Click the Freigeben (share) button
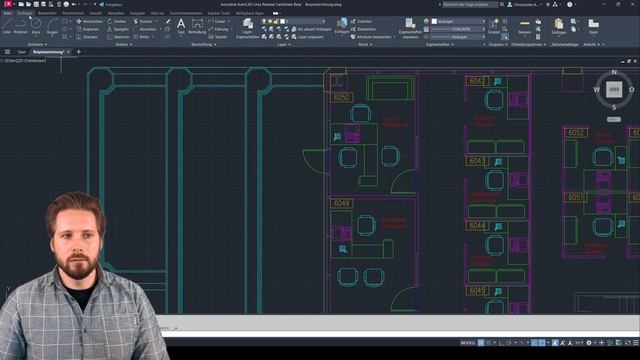The width and height of the screenshot is (640, 360). tap(111, 4)
